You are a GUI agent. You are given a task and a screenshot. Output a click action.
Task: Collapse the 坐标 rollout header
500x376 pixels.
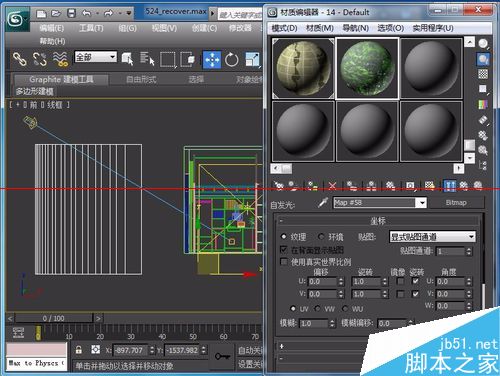[x=378, y=221]
